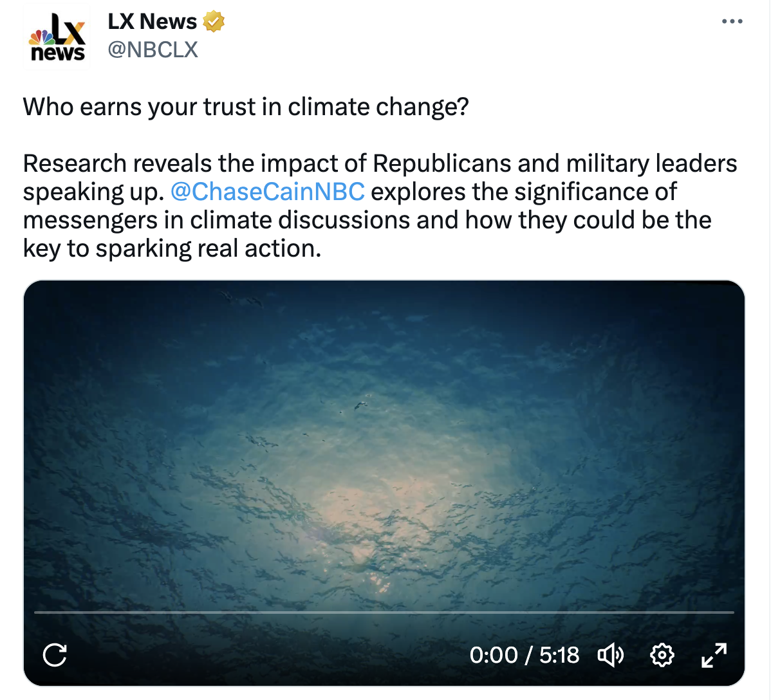This screenshot has width=771, height=700.
Task: Open the LX News profile avatar
Action: pos(57,37)
